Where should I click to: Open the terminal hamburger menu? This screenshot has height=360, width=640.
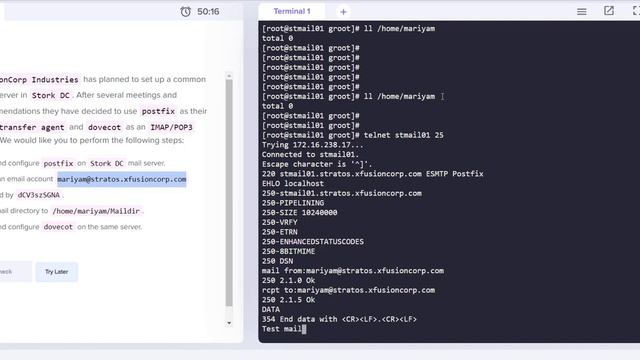tap(582, 11)
